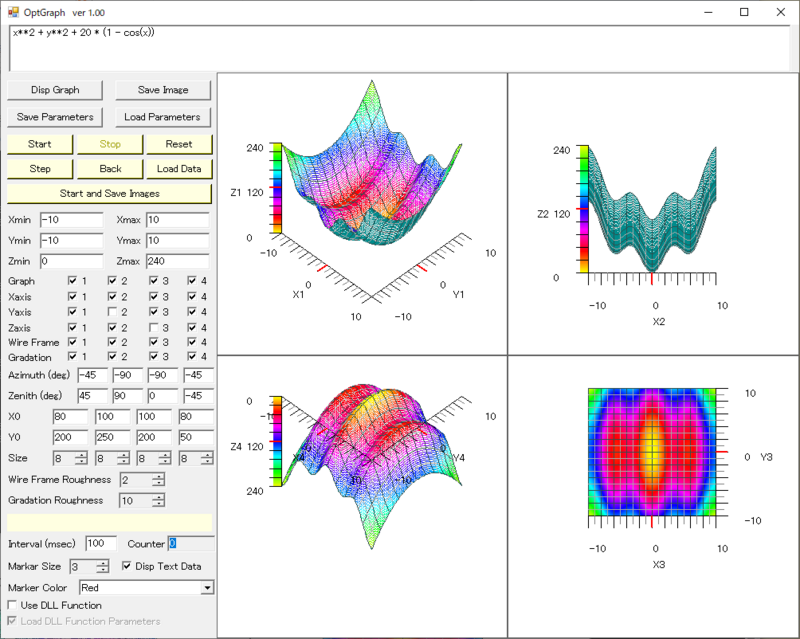The width and height of the screenshot is (800, 639).
Task: Start the optimization with Start button
Action: tap(40, 144)
